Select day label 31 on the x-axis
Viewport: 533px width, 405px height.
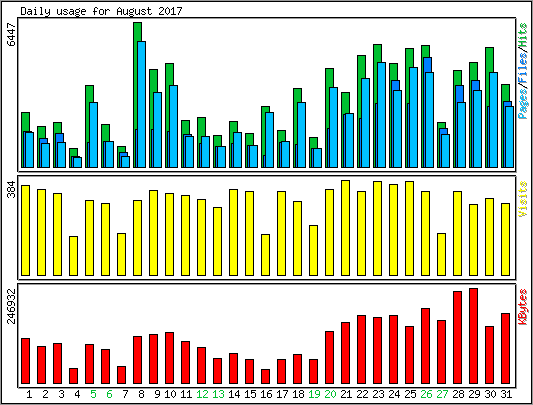tap(506, 394)
